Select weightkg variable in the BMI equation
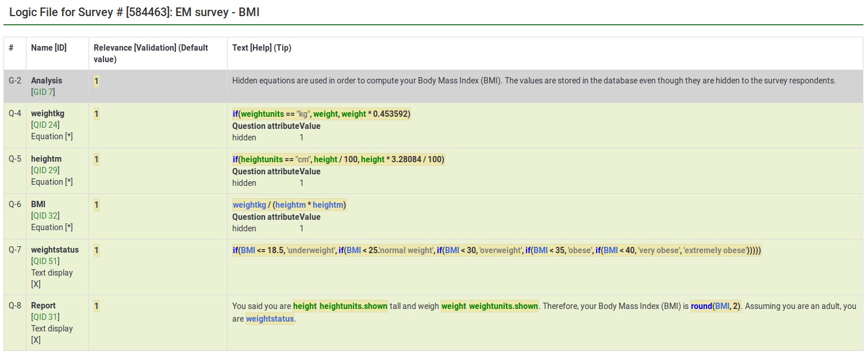Screen dimensions: 868x355 click(x=249, y=205)
